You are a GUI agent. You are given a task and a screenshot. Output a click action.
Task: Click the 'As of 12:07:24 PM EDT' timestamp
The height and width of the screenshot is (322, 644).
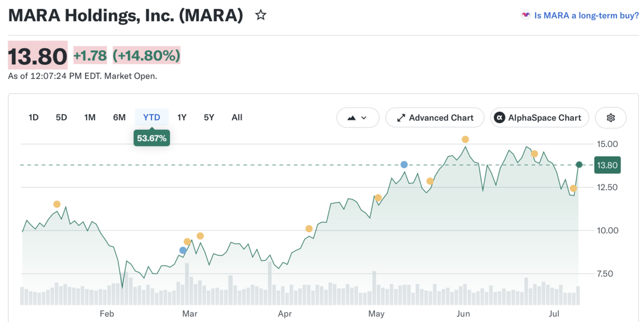coord(83,76)
